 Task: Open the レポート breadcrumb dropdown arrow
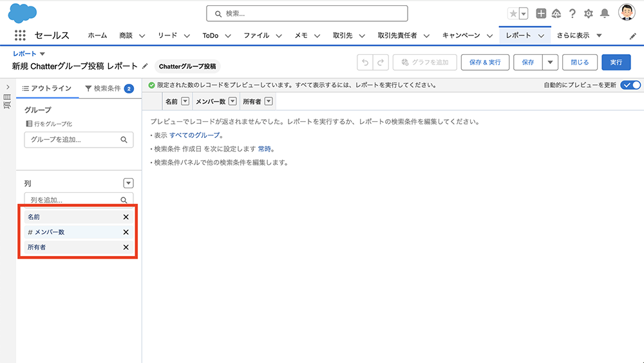click(x=43, y=54)
